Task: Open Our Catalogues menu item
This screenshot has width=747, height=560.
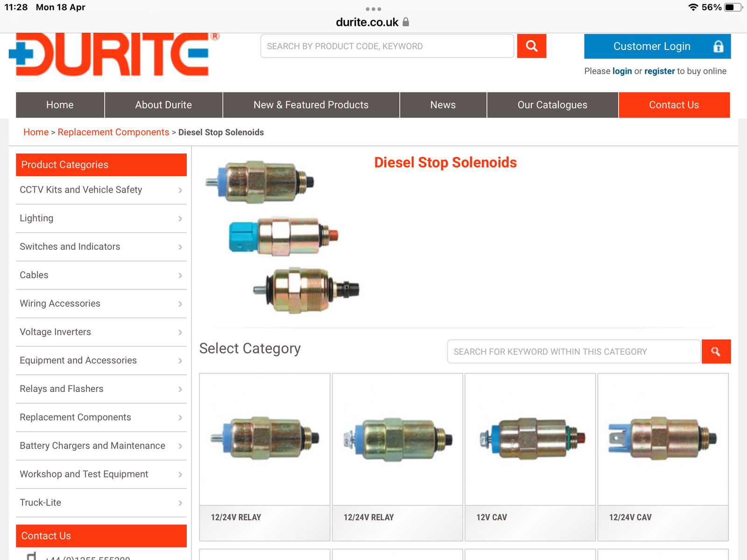Action: (552, 105)
